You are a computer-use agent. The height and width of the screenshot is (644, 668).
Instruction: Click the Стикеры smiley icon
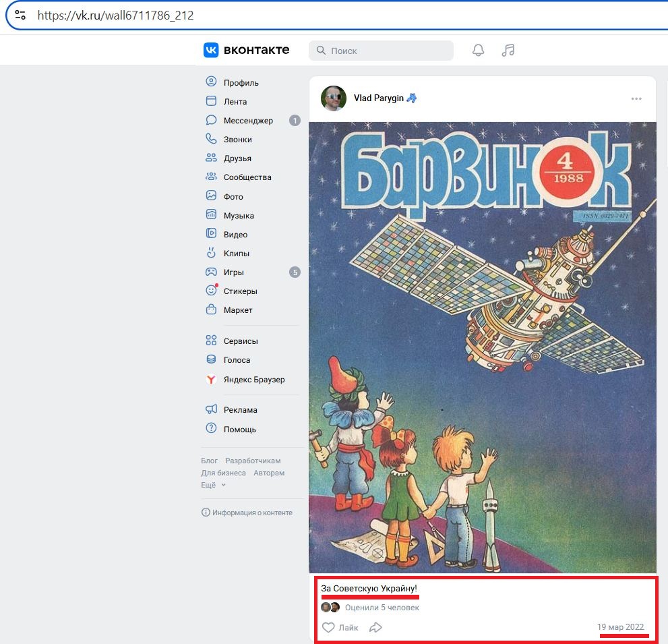coord(211,290)
